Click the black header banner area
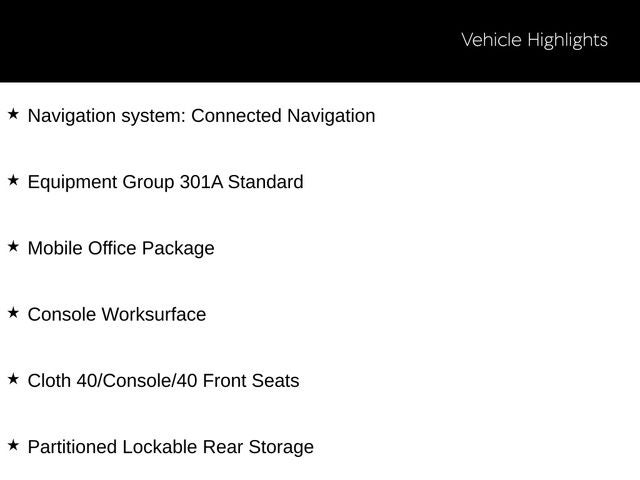Screen dimensions: 640x480 [x=320, y=41]
